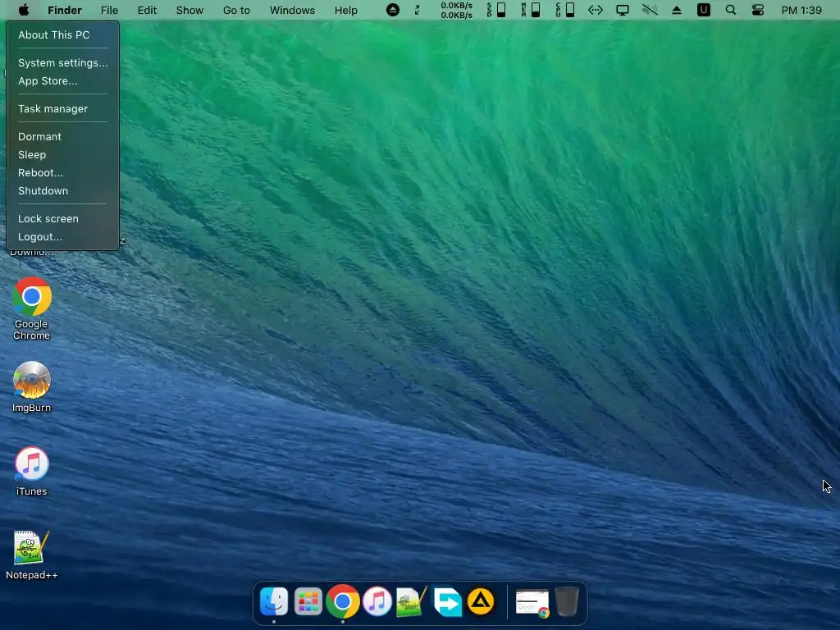Open the Trash in the dock
Viewport: 840px width, 630px height.
tap(567, 601)
